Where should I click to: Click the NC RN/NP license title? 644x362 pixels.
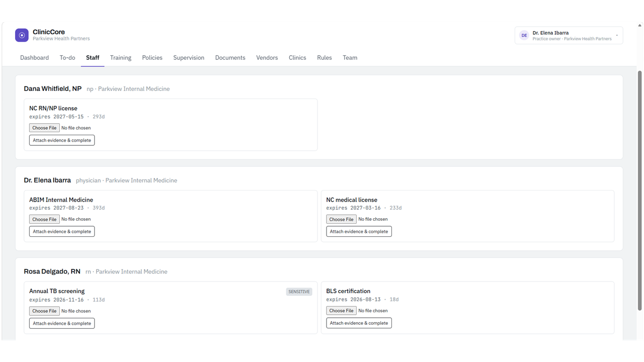pyautogui.click(x=53, y=108)
